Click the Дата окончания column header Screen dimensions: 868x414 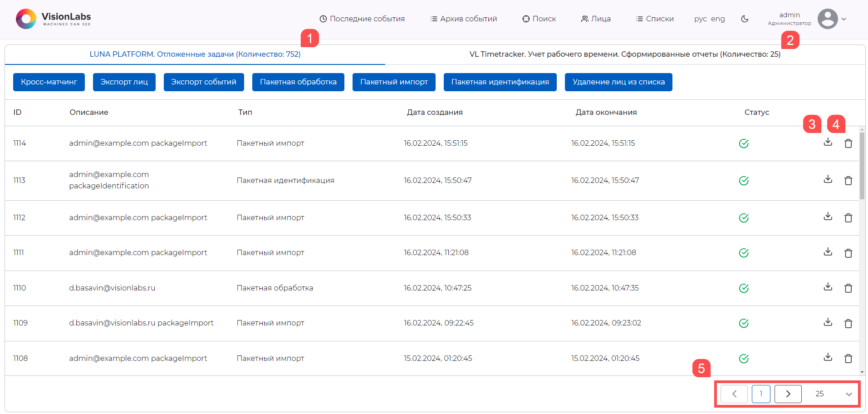point(606,113)
